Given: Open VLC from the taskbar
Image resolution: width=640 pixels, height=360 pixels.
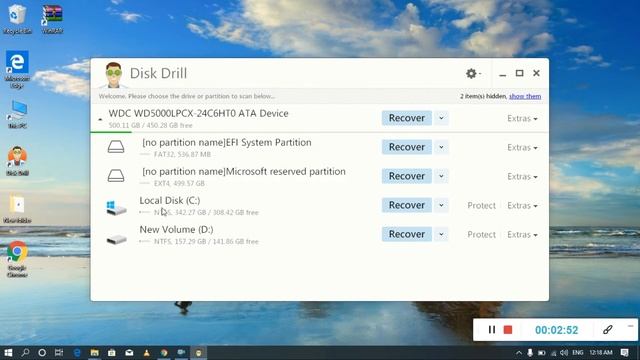Looking at the screenshot, I should [x=146, y=353].
